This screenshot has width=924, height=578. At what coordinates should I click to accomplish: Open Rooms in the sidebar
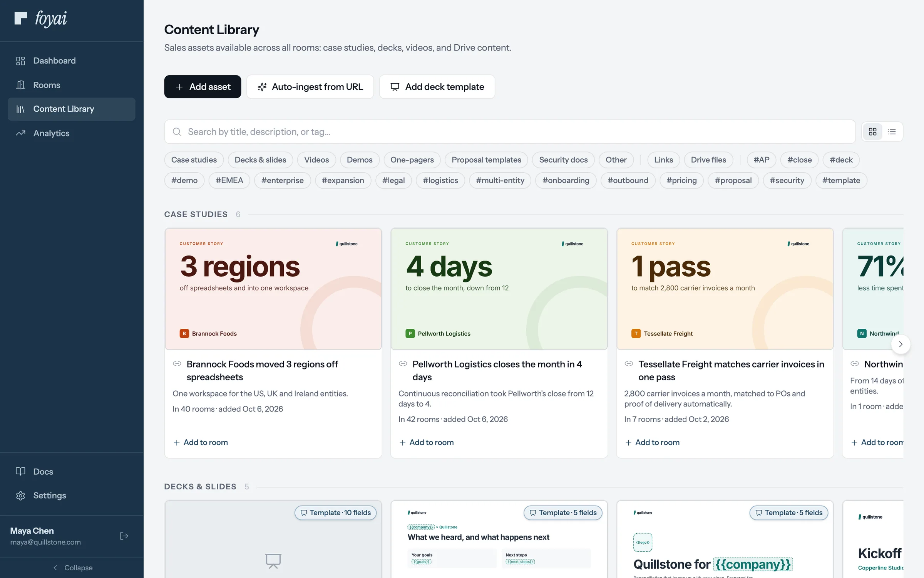[x=72, y=85]
